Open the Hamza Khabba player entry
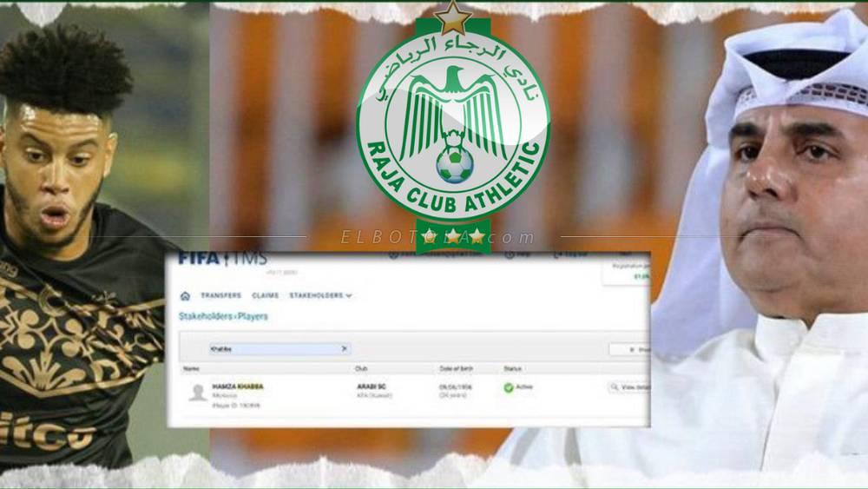868x489 pixels. [238, 387]
